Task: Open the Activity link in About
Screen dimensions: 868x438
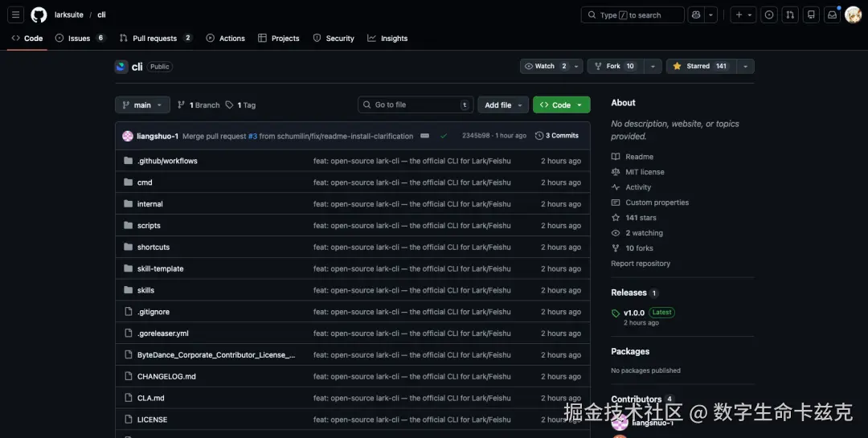Action: [x=632, y=187]
